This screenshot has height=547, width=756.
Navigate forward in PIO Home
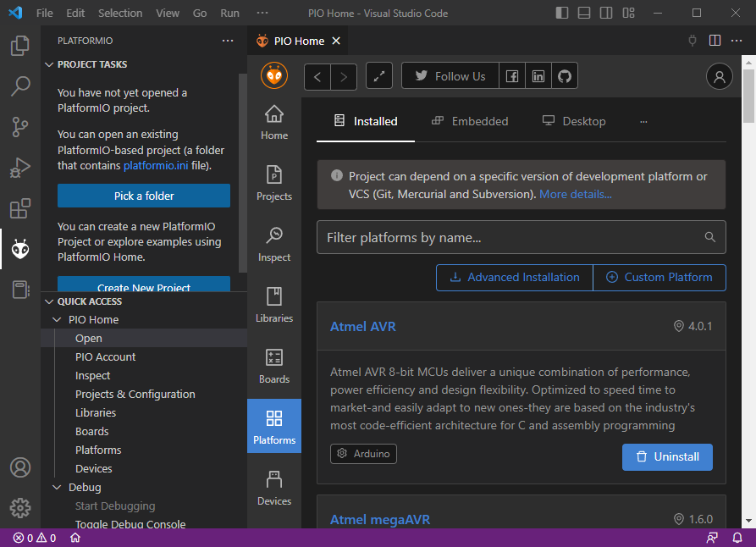(344, 77)
